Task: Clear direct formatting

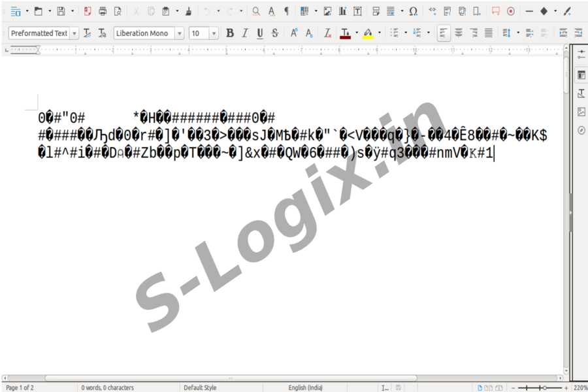Action: tap(327, 33)
